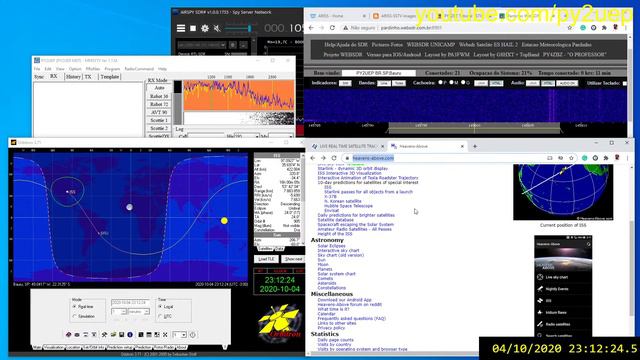Open ISS Interactive 3D Visualization link
Image resolution: width=640 pixels, height=360 pixels.
pos(349,173)
